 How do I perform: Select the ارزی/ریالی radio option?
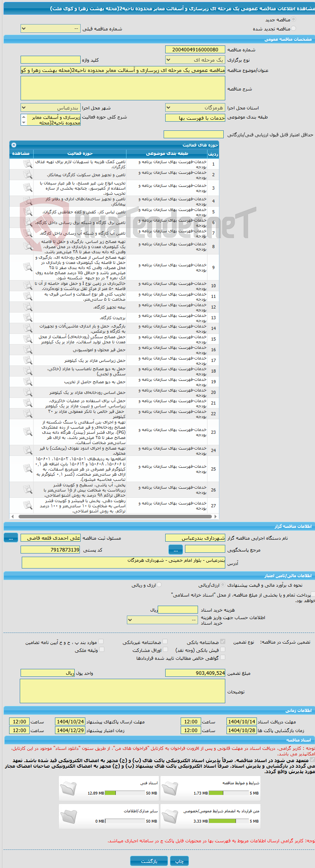point(223,585)
